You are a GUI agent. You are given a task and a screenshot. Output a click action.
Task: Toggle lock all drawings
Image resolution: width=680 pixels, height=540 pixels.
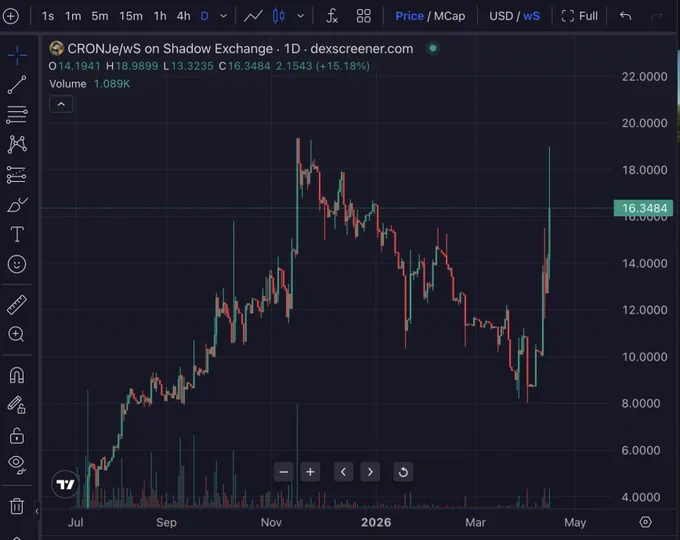tap(17, 435)
